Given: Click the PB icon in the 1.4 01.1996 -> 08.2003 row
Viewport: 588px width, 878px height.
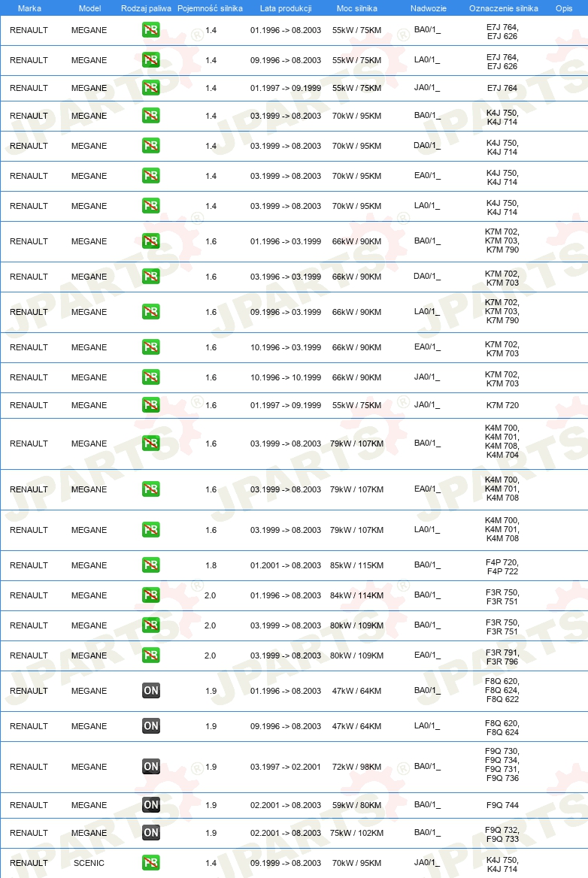Looking at the screenshot, I should pos(150,29).
